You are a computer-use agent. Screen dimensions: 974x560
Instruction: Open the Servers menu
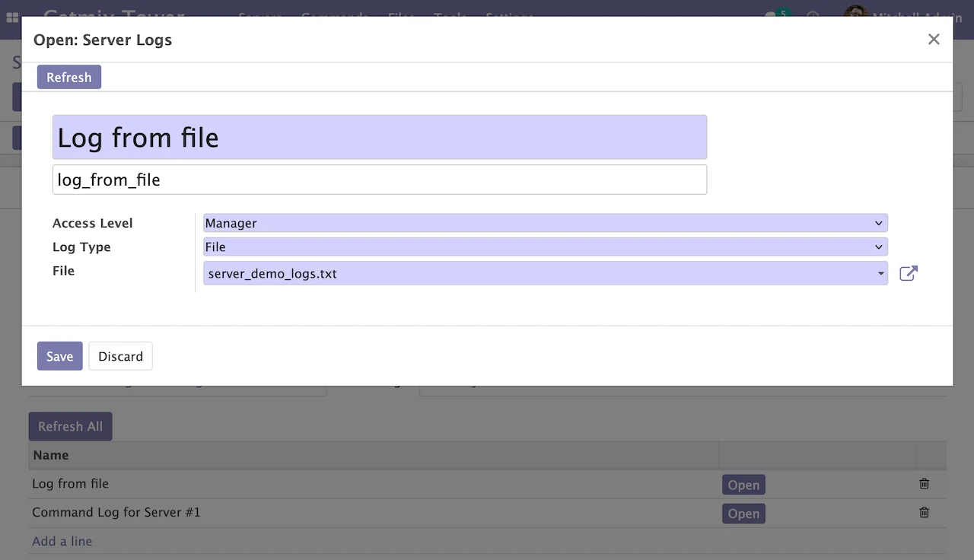pos(260,17)
